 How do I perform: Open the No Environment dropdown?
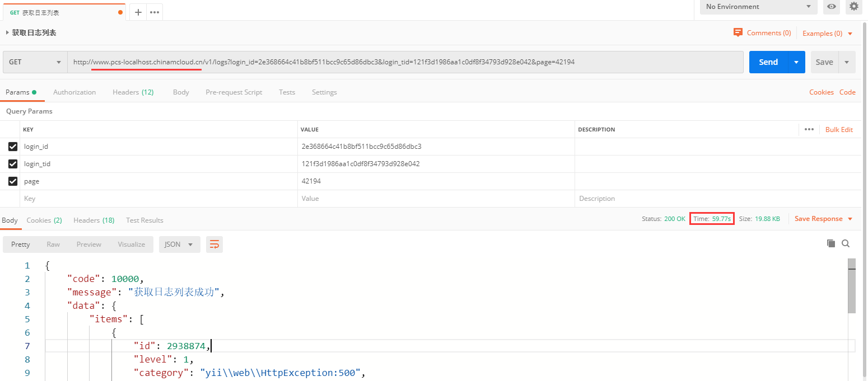[758, 7]
